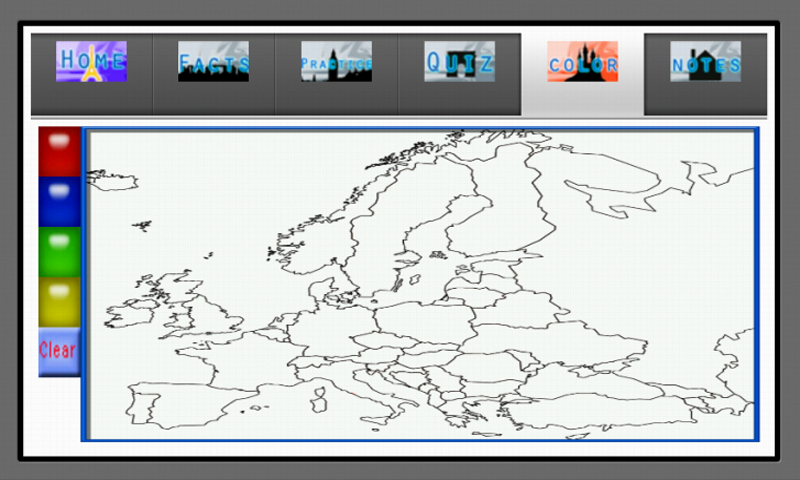
Task: Open the Home tab with Eiffel Tower
Action: (91, 62)
